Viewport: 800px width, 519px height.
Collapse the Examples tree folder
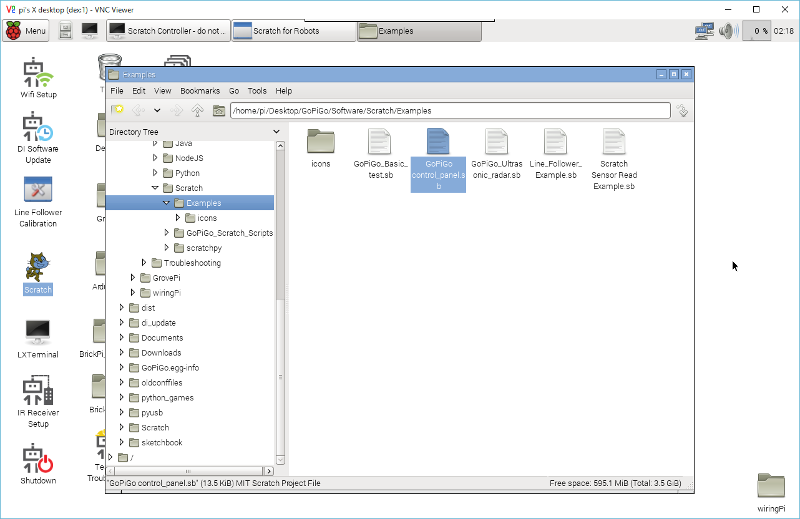pyautogui.click(x=166, y=203)
